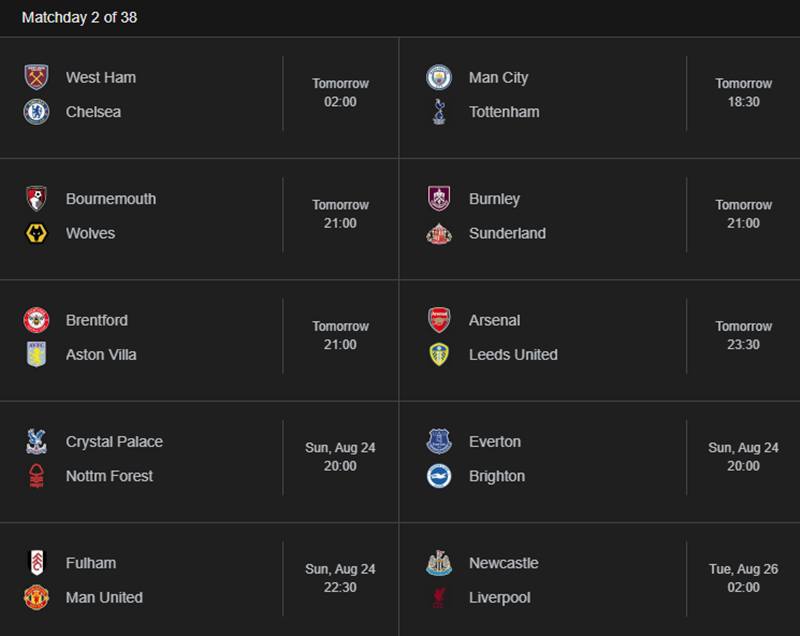The height and width of the screenshot is (636, 800).
Task: Click the Man City club crest
Action: 439,77
